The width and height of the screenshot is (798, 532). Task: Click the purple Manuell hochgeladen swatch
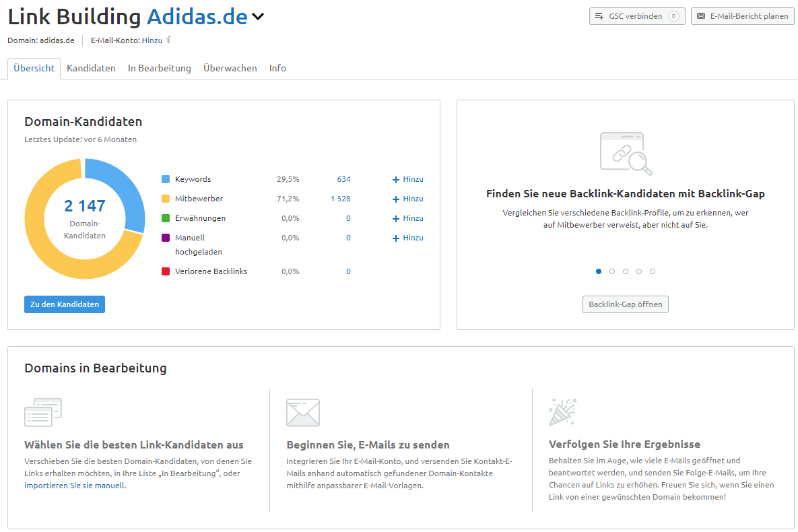166,237
